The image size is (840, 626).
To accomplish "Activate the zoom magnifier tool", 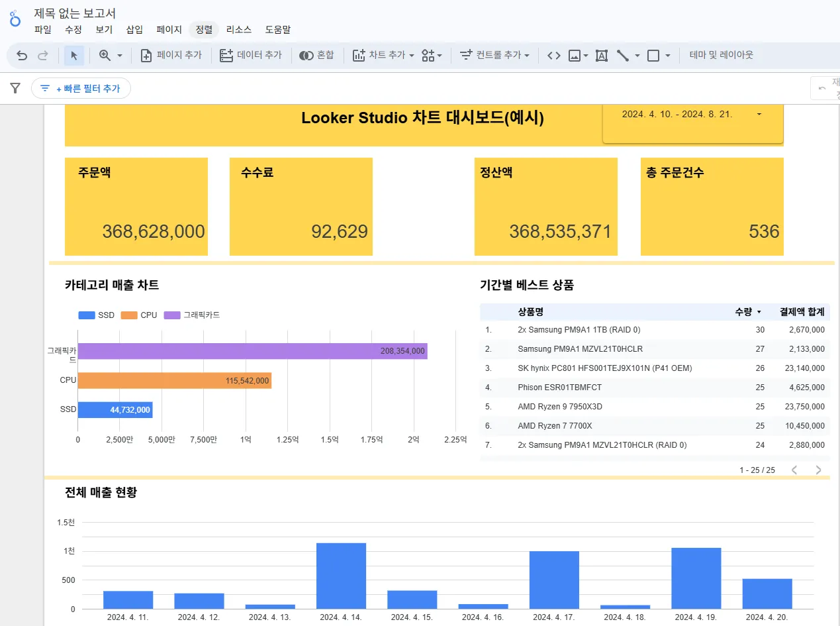I will tap(106, 55).
